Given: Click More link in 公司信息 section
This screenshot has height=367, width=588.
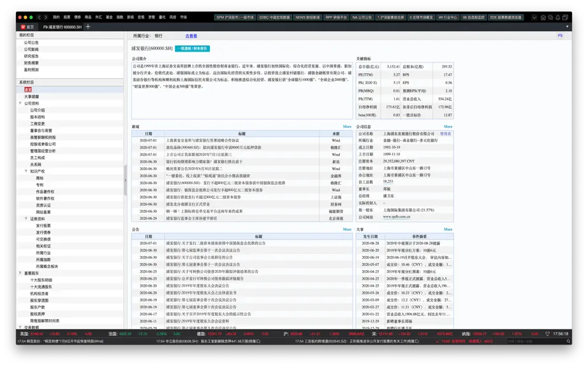Looking at the screenshot, I should (x=448, y=127).
